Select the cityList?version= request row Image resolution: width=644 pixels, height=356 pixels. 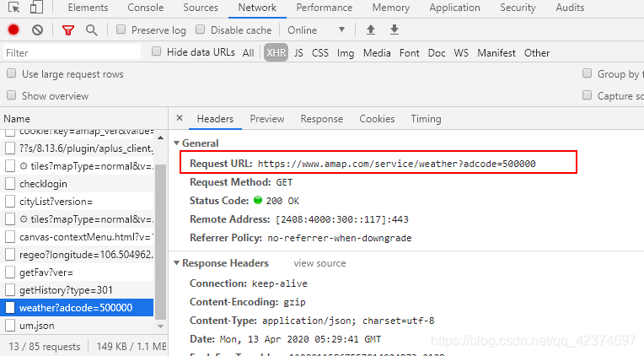(78, 202)
